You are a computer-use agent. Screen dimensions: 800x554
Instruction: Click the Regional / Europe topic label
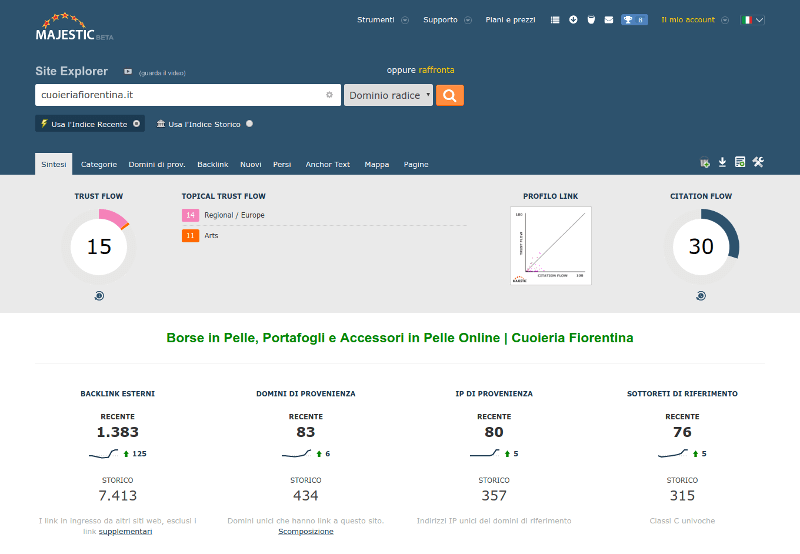(234, 215)
